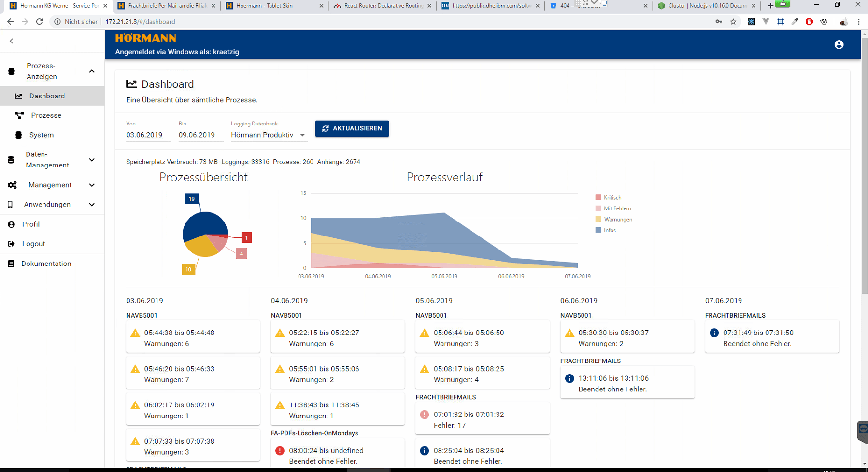Collapse the Prozess-Anzeigen section
Viewport: 868px width, 472px height.
(92, 71)
